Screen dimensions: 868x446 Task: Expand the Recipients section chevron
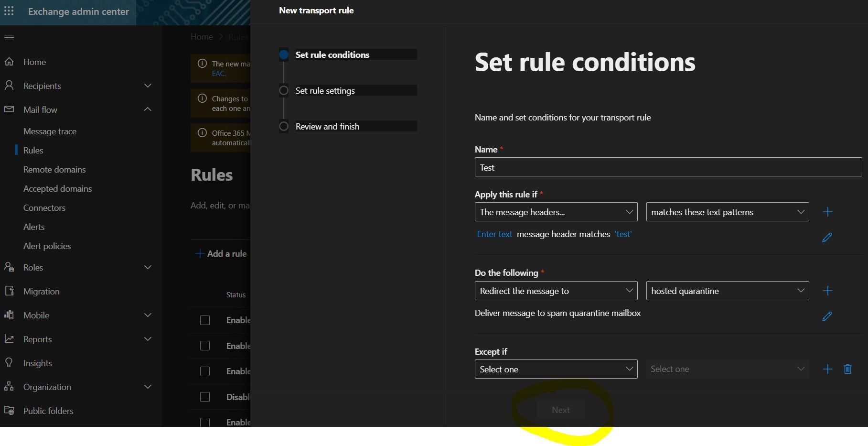click(x=148, y=86)
